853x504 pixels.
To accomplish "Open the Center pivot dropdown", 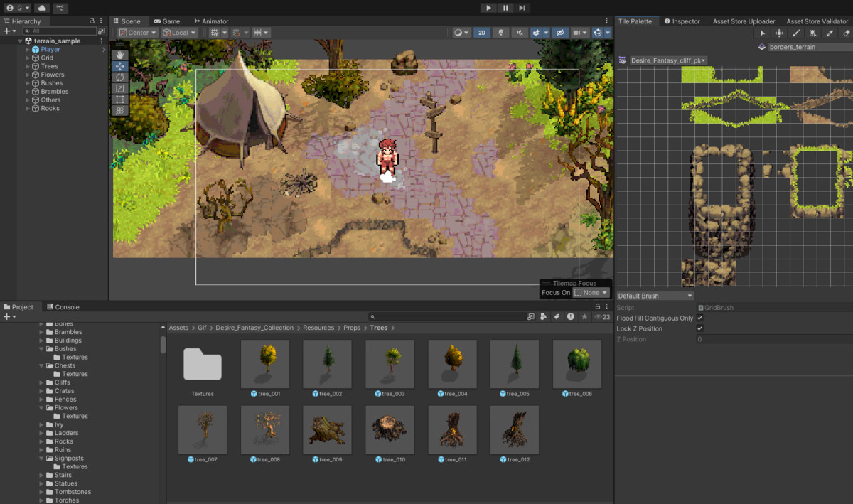I will click(138, 33).
